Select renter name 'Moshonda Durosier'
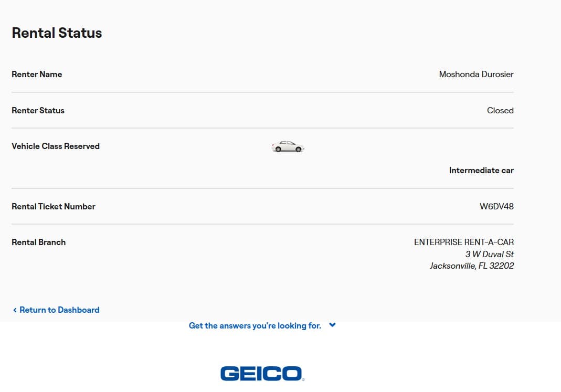Screen dimensions: 561x392 click(476, 75)
